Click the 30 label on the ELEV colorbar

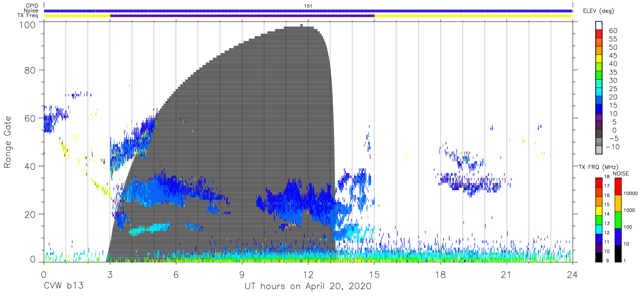click(613, 81)
